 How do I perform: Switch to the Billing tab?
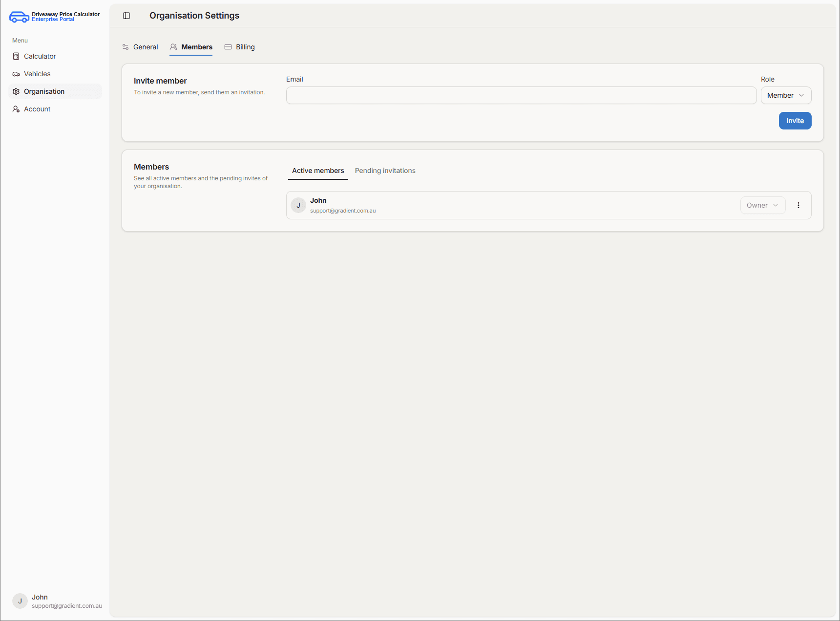point(240,47)
